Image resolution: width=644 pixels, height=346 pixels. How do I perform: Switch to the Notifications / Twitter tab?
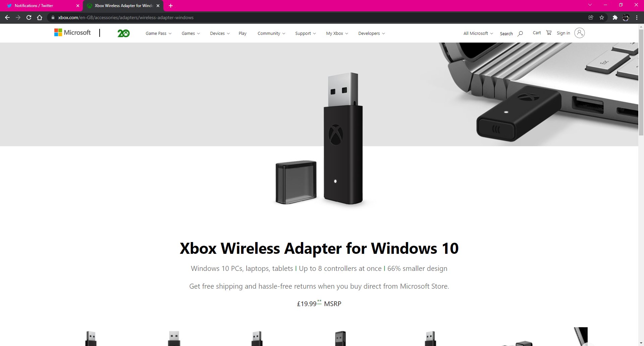pyautogui.click(x=43, y=6)
